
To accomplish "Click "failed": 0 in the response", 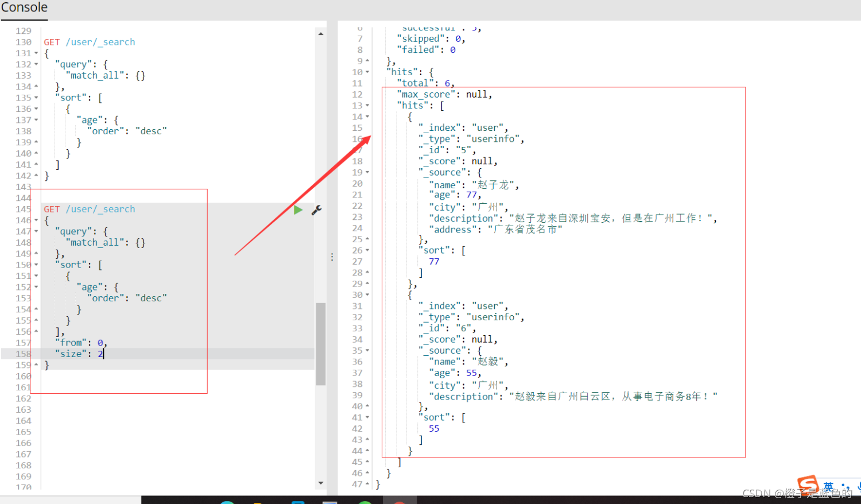I will (x=426, y=50).
